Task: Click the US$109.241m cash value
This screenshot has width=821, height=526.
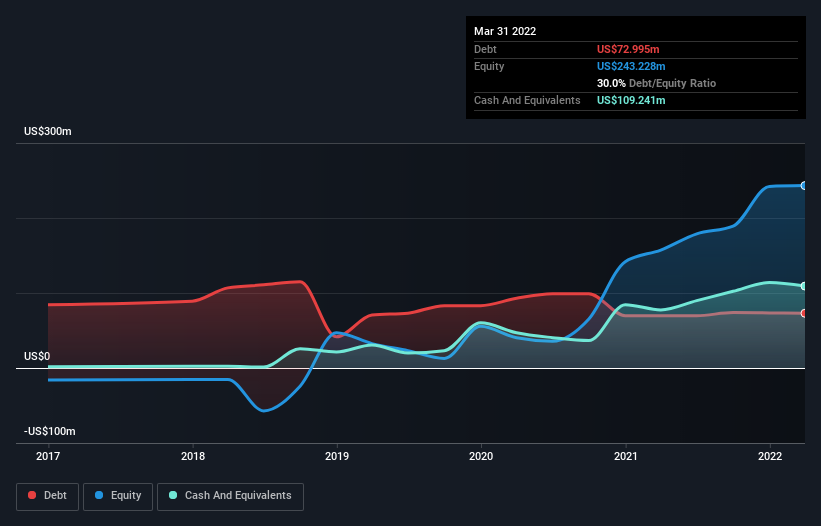Action: tap(631, 100)
